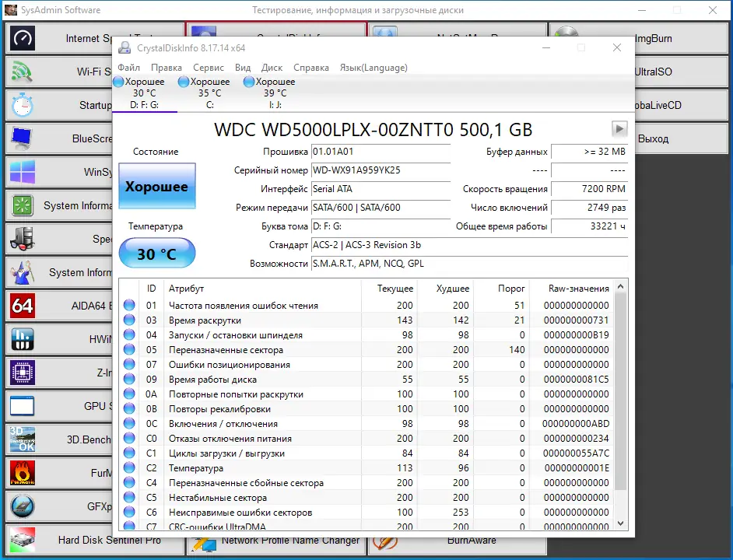Select Нестабильные сектора row
The width and height of the screenshot is (733, 560).
point(366,497)
